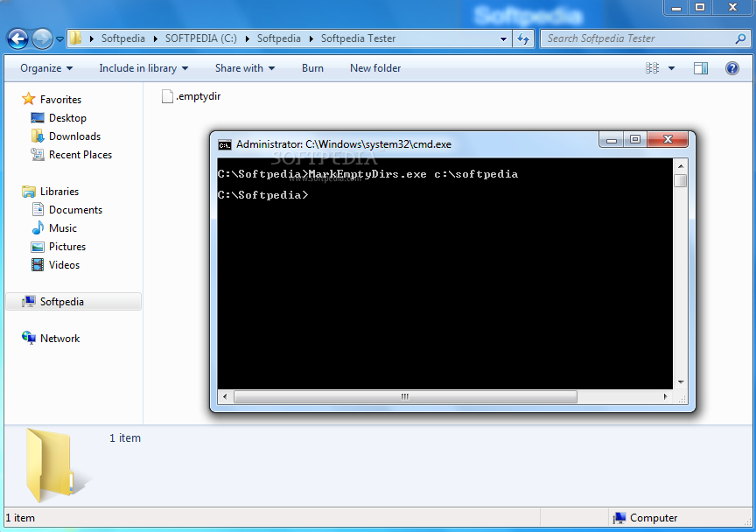Expand arrow after SOFTPEDIA (C:) breadcrumb
This screenshot has height=532, width=756.
[248, 38]
